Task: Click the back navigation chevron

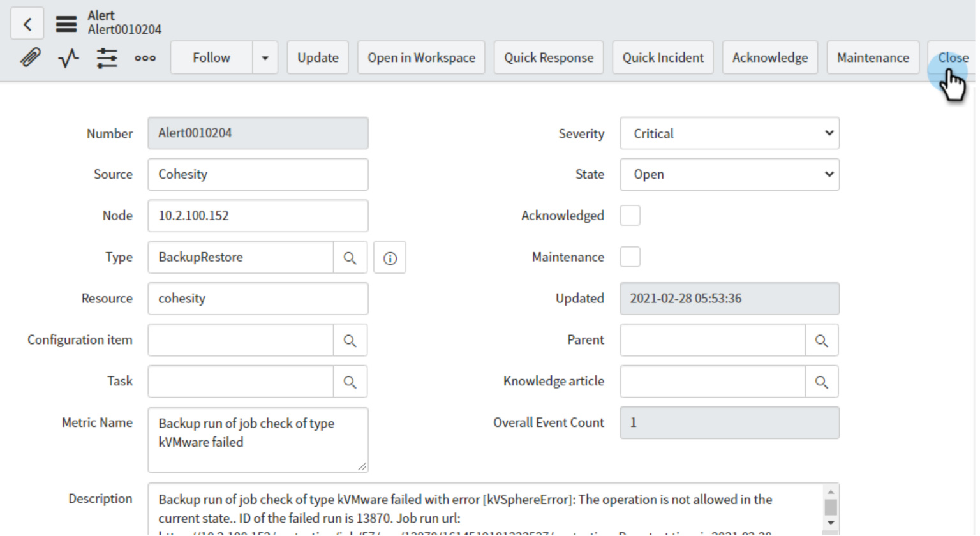Action: (27, 24)
